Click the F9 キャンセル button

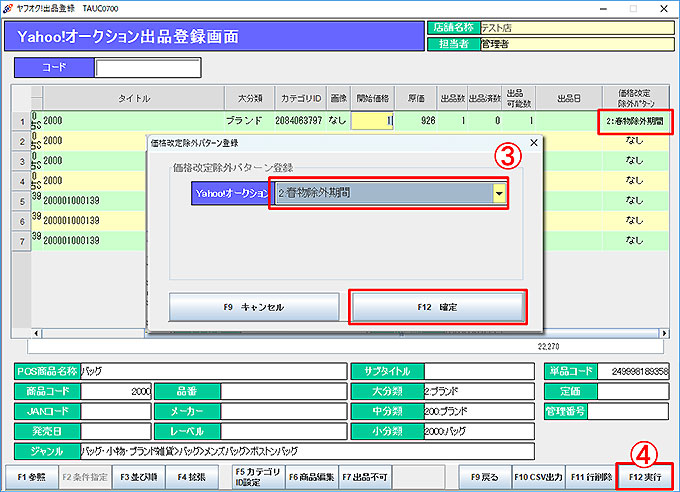pyautogui.click(x=255, y=307)
